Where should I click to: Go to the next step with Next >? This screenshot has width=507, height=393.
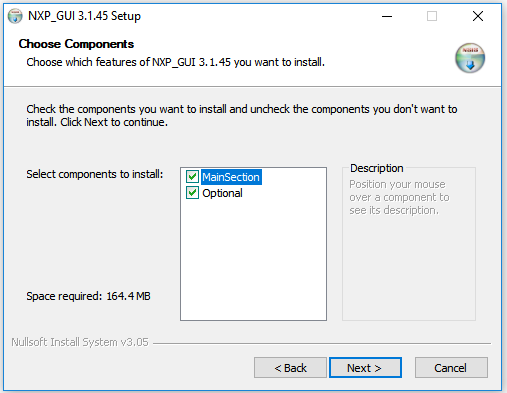coord(365,368)
